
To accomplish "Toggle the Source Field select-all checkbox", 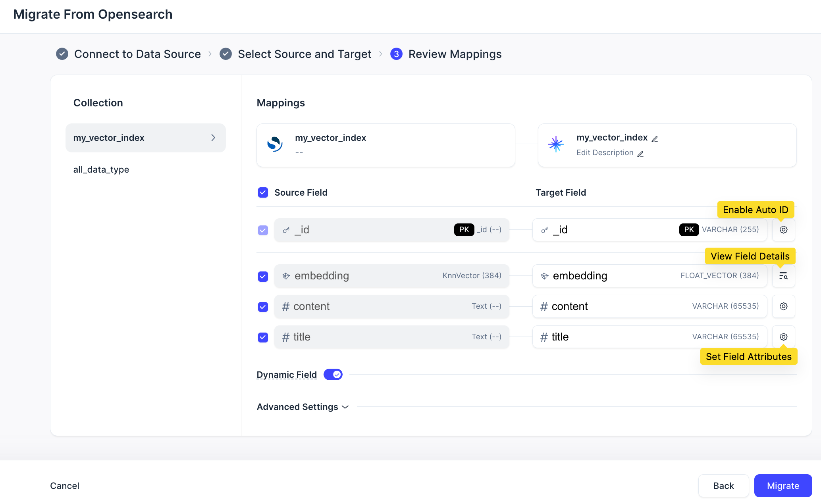I will click(x=263, y=192).
